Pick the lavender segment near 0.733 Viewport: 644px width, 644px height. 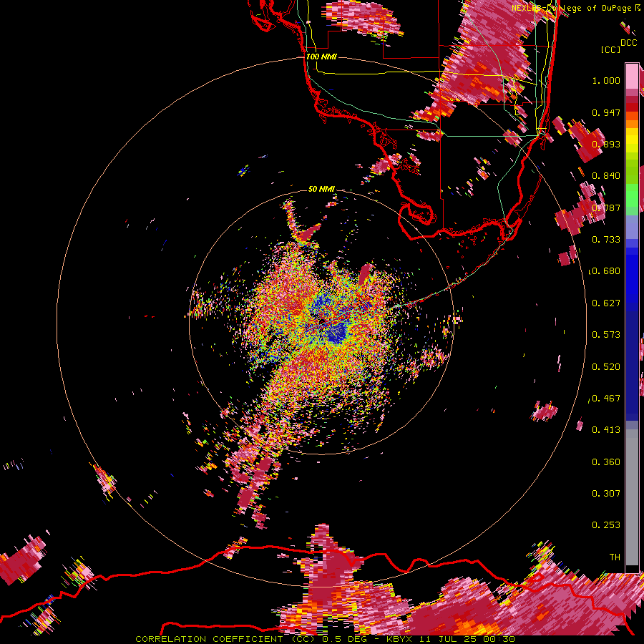point(632,228)
